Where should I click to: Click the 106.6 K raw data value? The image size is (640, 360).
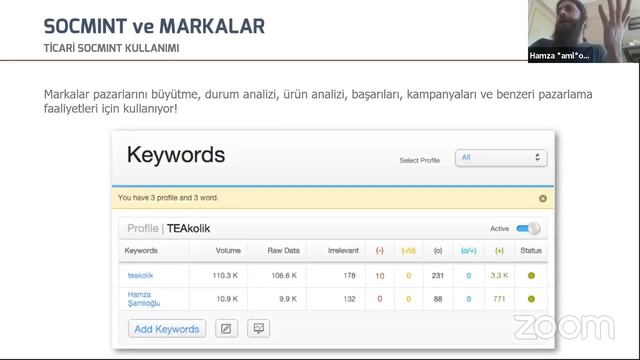tap(284, 276)
